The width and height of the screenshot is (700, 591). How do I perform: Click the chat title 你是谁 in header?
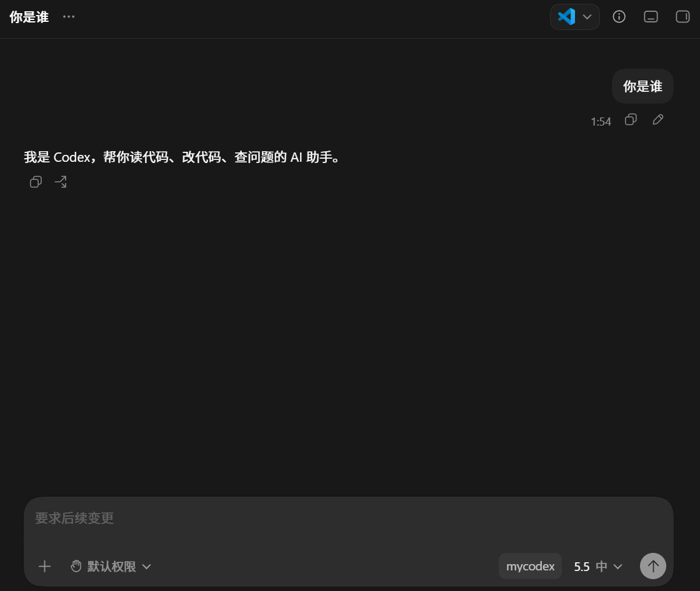(29, 17)
